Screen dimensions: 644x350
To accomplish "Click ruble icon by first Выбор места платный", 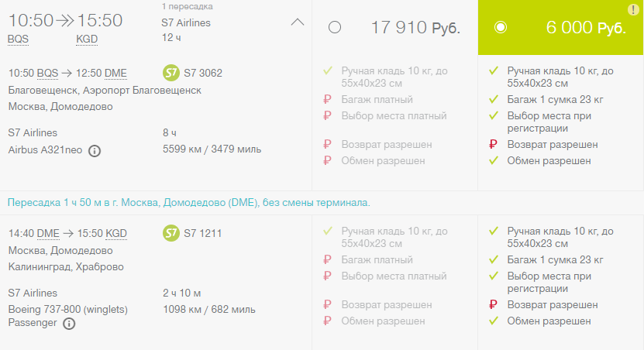I will coord(329,116).
